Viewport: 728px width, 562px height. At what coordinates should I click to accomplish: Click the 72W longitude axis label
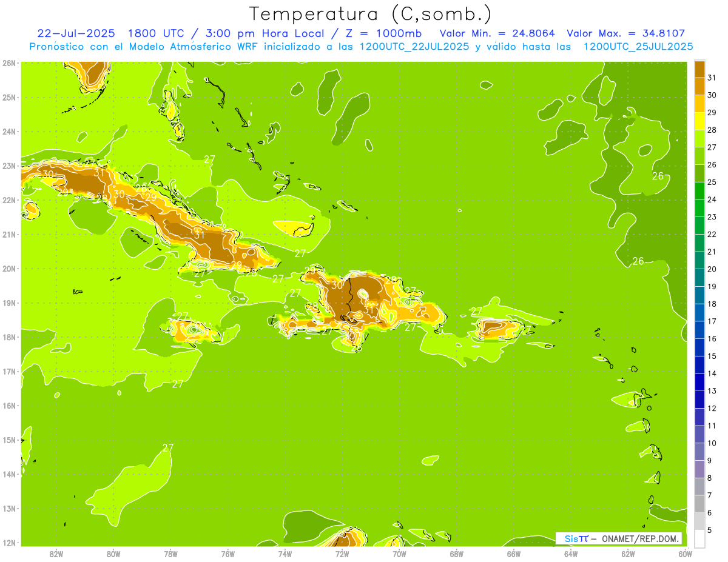pyautogui.click(x=342, y=554)
